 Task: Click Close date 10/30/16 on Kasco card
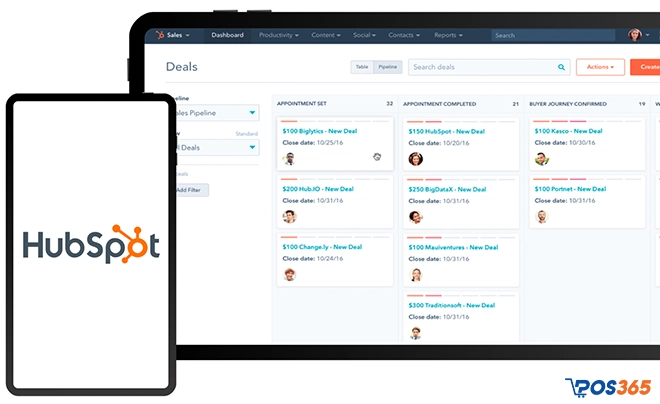pyautogui.click(x=565, y=143)
